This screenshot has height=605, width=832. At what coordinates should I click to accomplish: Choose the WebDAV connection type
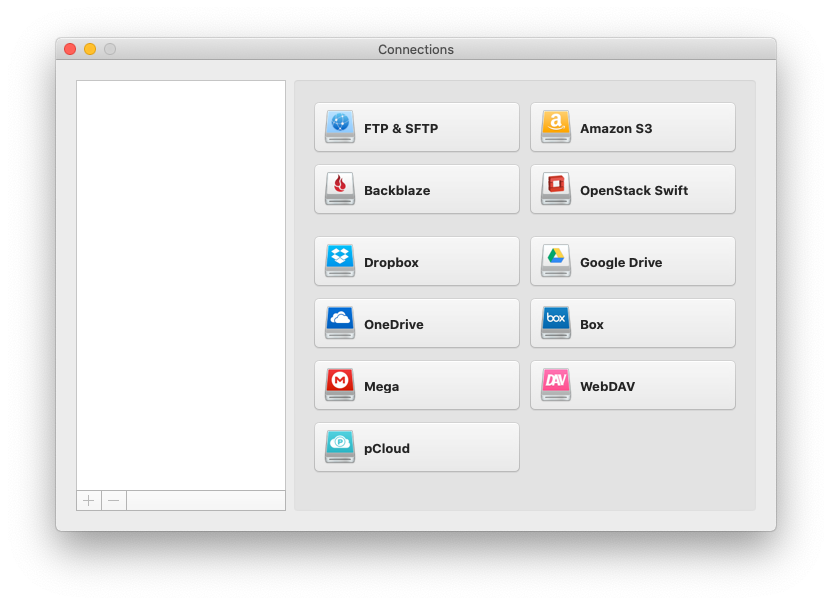point(632,385)
